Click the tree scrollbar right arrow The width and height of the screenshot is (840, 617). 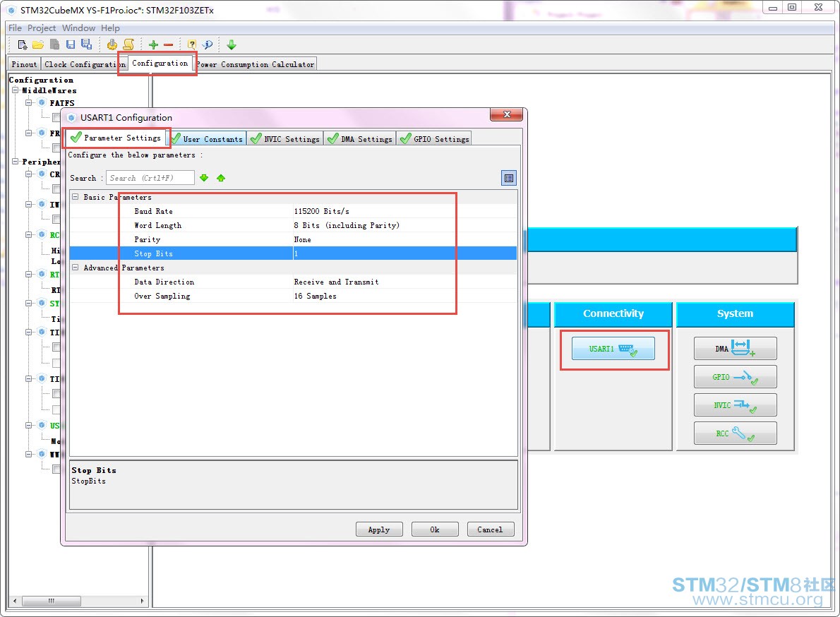(142, 601)
